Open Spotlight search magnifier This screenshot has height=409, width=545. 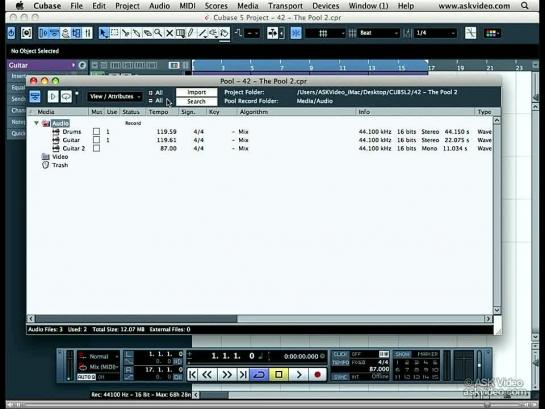coord(525,6)
